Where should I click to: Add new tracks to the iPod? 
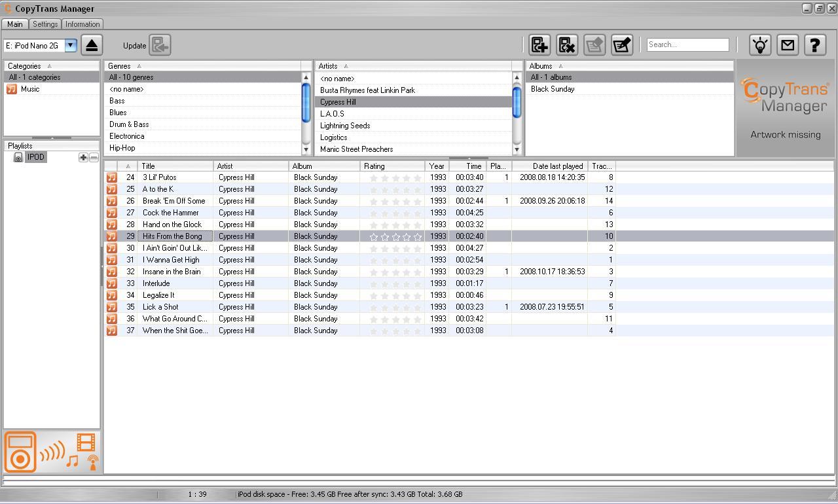coord(539,45)
